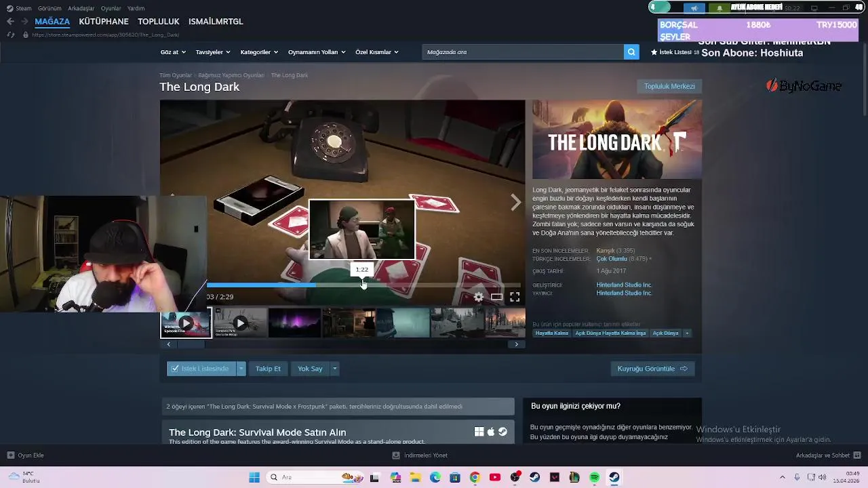Show next media with the right chevron
The image size is (868, 488).
pyautogui.click(x=515, y=202)
